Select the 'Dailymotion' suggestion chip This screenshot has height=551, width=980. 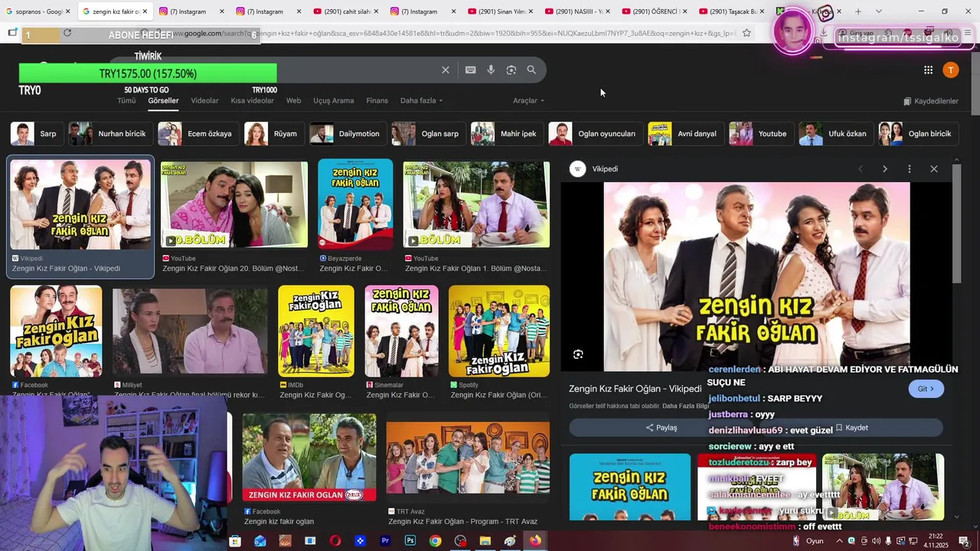347,134
